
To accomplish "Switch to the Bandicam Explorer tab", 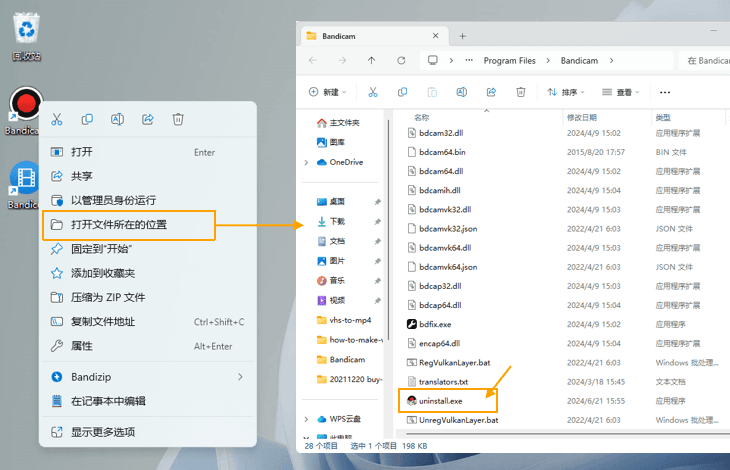I will 375,36.
